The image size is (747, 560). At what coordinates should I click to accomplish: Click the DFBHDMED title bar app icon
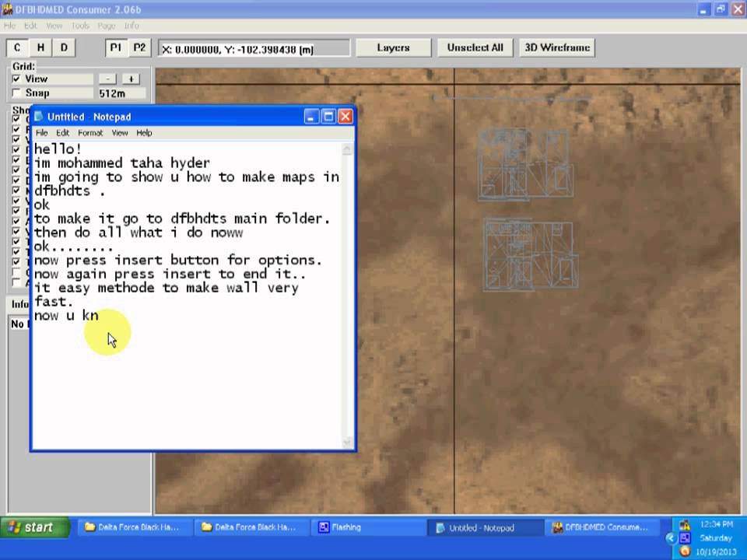(x=7, y=9)
